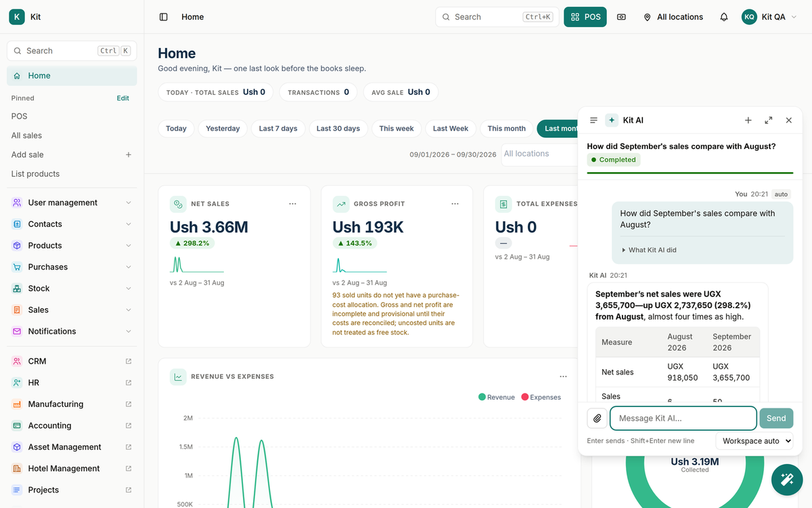Expand Stock sidebar section
This screenshot has height=508, width=812.
[72, 289]
